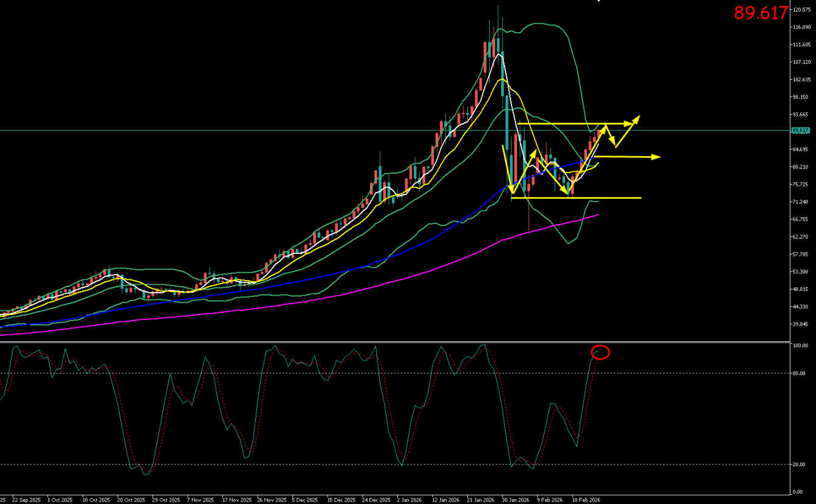Click the red circle on the stochastic indicator
This screenshot has height=504, width=816.
[x=600, y=352]
